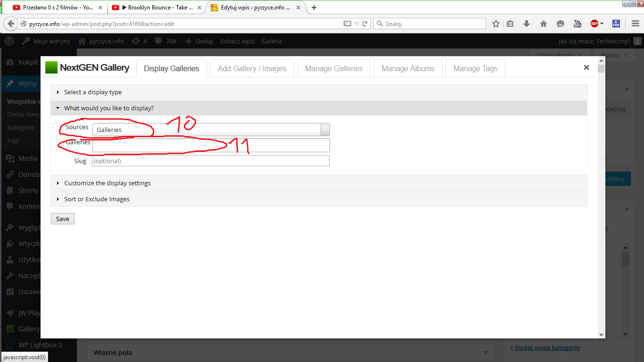Open the Adblock Plus toolbar icon

click(x=594, y=24)
